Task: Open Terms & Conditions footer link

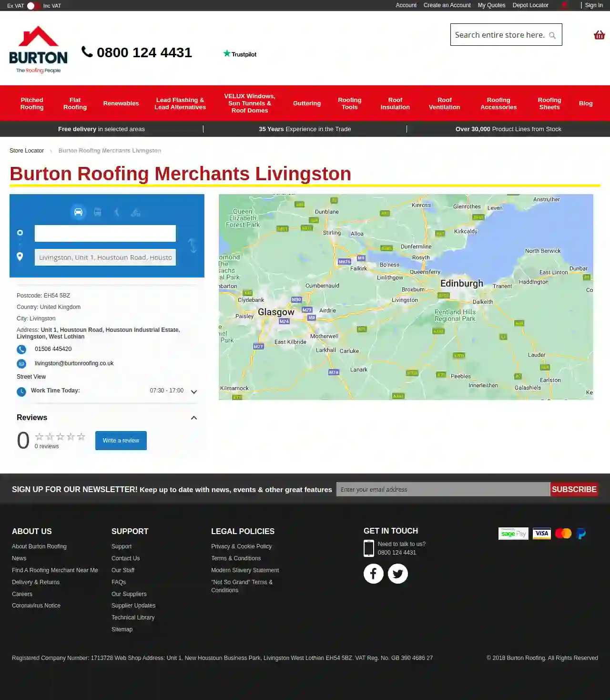Action: 236,558
